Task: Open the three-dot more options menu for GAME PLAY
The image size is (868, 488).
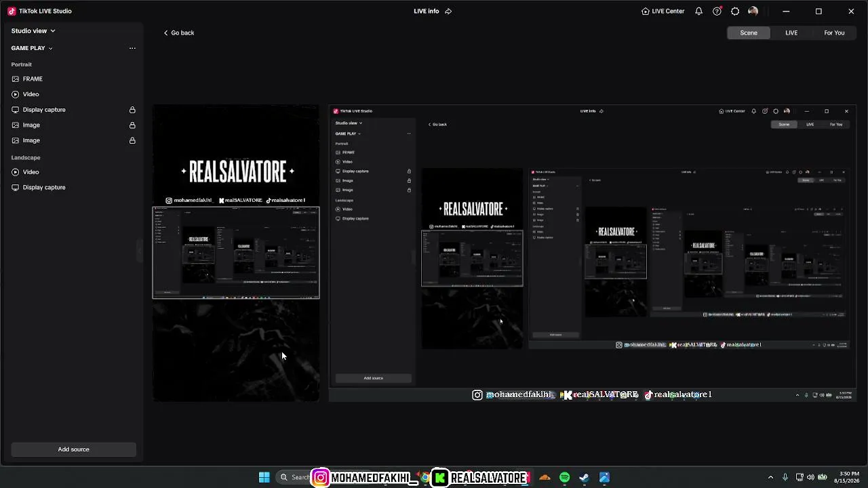Action: (132, 48)
